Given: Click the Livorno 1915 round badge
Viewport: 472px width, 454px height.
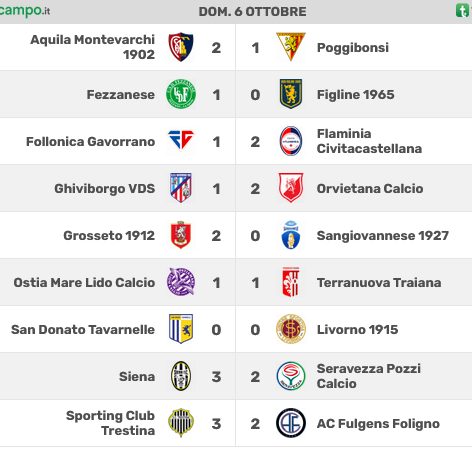Looking at the screenshot, I should 291,329.
